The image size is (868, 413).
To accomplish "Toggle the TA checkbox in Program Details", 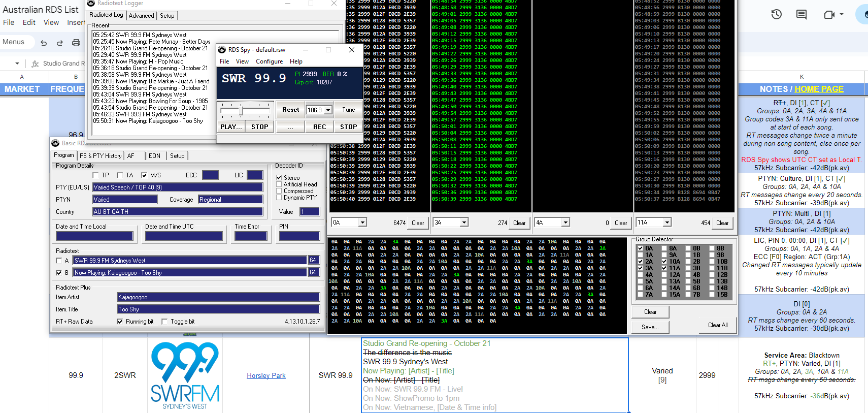I will point(120,175).
